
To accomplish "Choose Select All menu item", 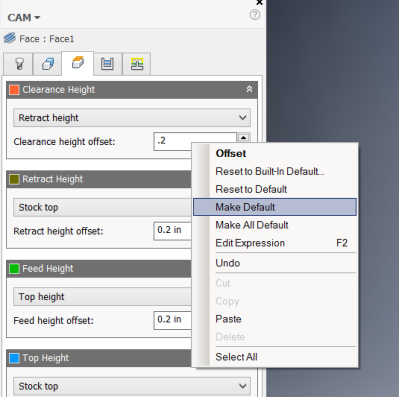I will [275, 357].
